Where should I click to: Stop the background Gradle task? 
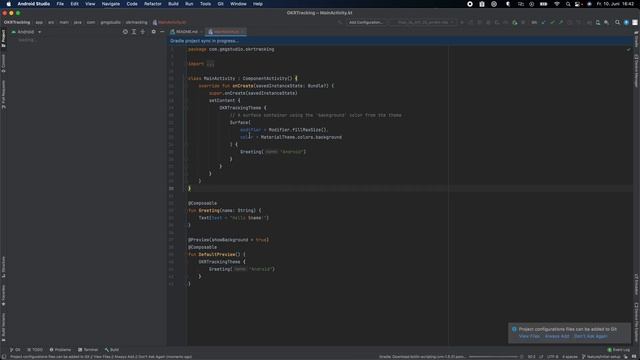click(x=522, y=357)
